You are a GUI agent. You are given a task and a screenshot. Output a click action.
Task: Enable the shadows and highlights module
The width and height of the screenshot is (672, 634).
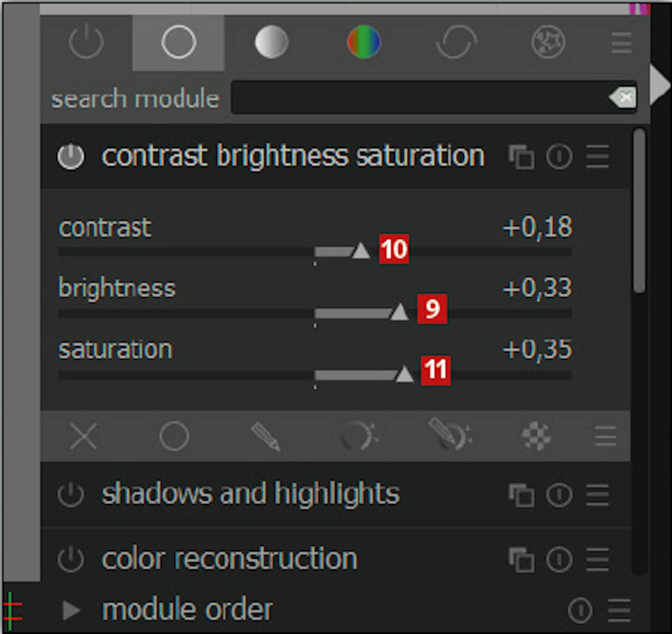pyautogui.click(x=71, y=495)
